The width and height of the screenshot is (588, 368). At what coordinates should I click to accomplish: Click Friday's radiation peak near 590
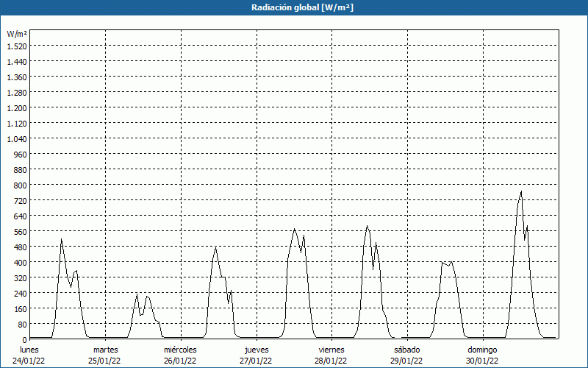pyautogui.click(x=367, y=226)
